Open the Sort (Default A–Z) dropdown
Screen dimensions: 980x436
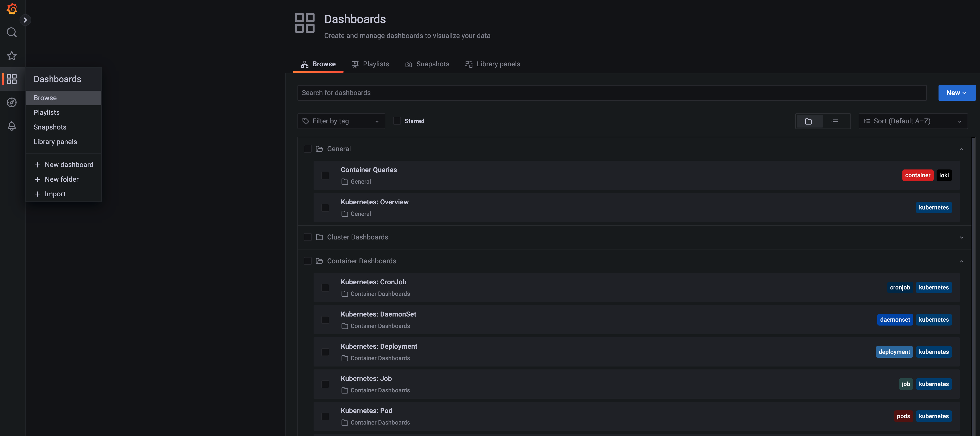click(913, 121)
